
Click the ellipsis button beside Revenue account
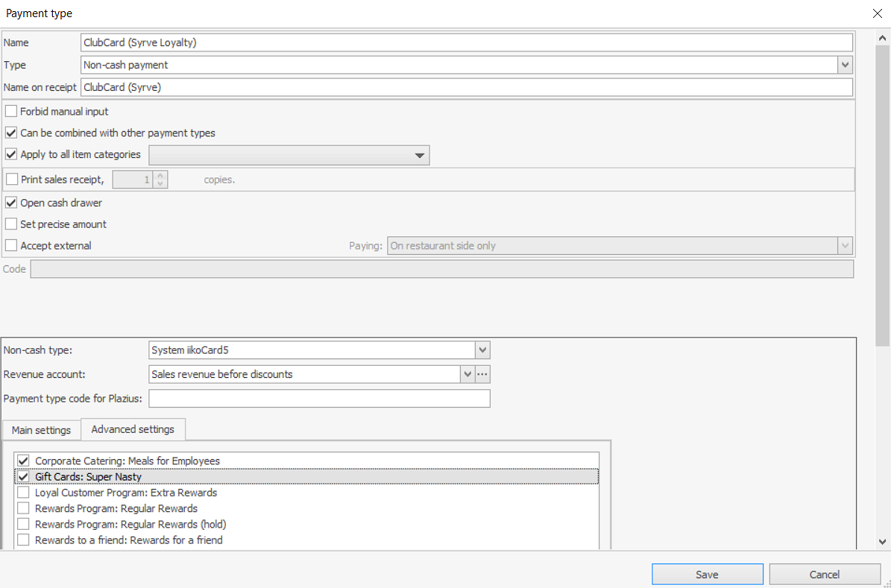click(483, 374)
